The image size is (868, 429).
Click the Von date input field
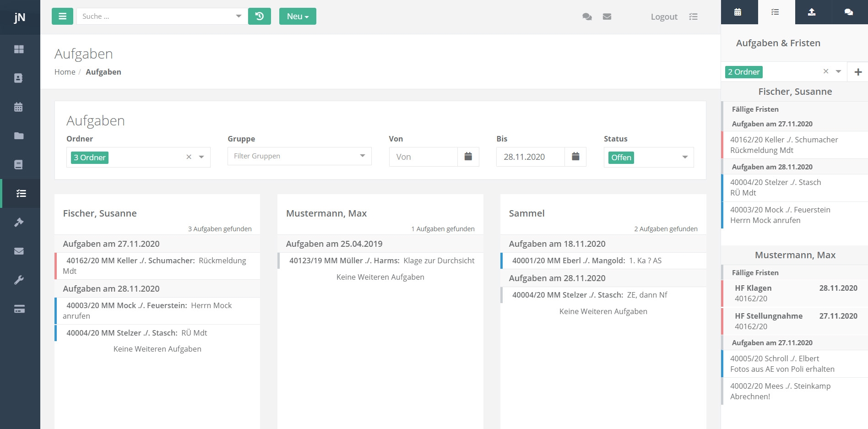tap(423, 157)
